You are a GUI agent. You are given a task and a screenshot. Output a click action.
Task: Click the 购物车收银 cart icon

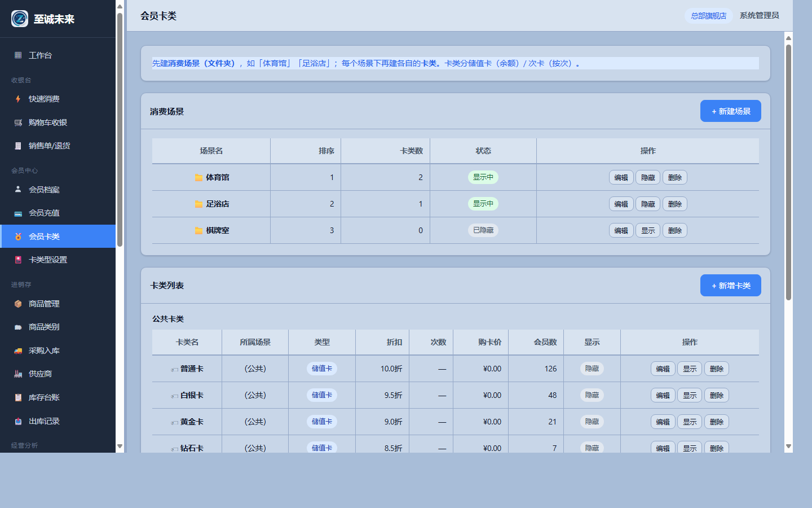18,122
